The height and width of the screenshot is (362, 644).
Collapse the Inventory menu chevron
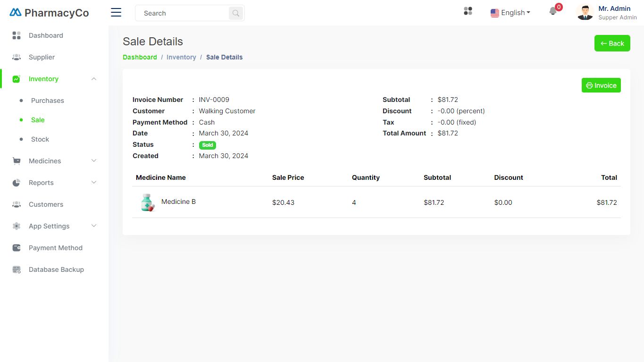[94, 79]
